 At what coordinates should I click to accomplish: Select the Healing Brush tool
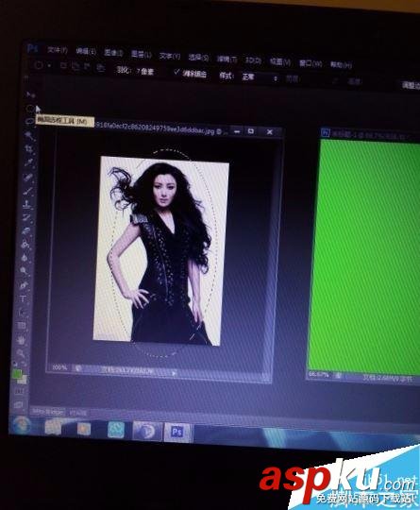pos(28,178)
